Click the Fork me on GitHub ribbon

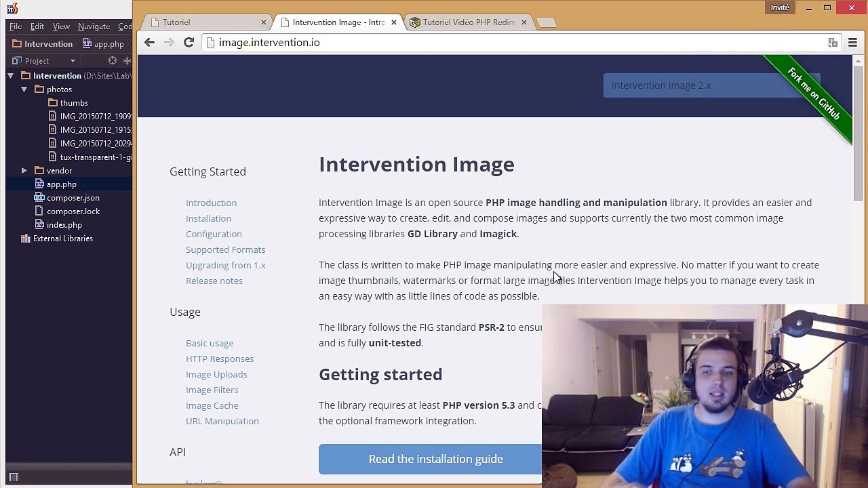(813, 94)
